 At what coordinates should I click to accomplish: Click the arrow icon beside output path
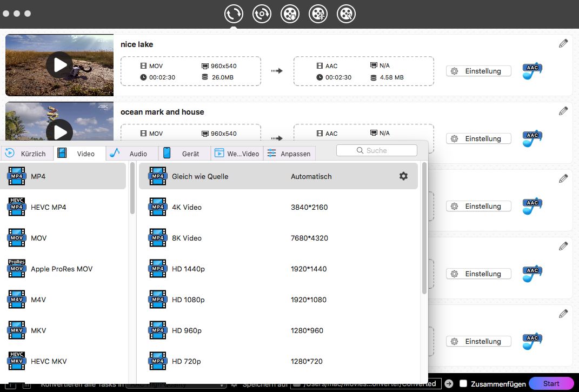(x=449, y=384)
